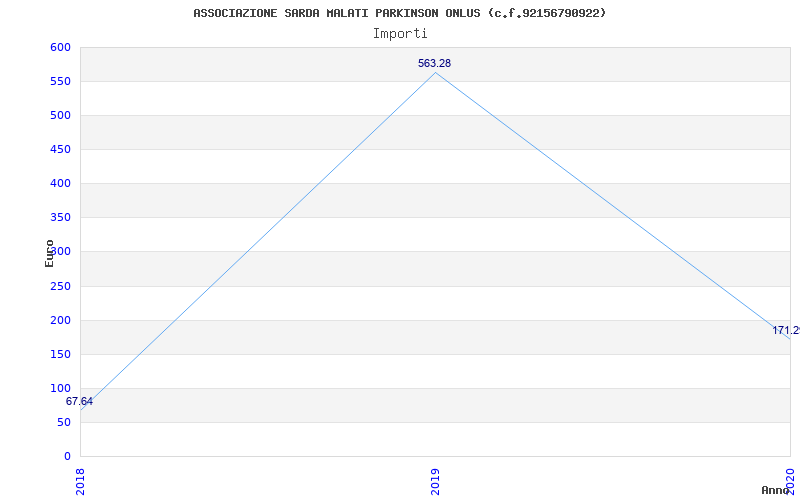This screenshot has width=800, height=500.
Task: Click the 500 y-axis tick label
Action: click(x=60, y=115)
